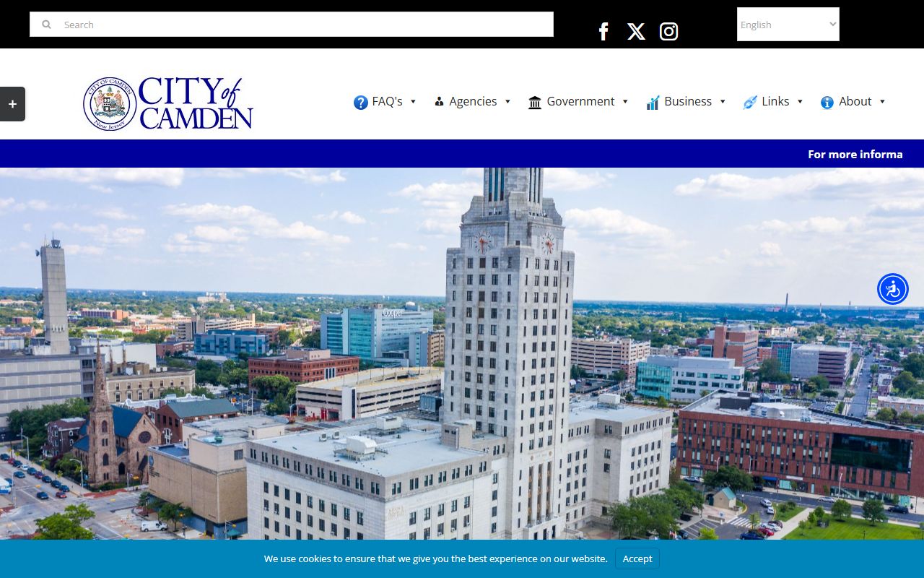Open the Facebook social icon
The image size is (924, 578).
coord(603,31)
